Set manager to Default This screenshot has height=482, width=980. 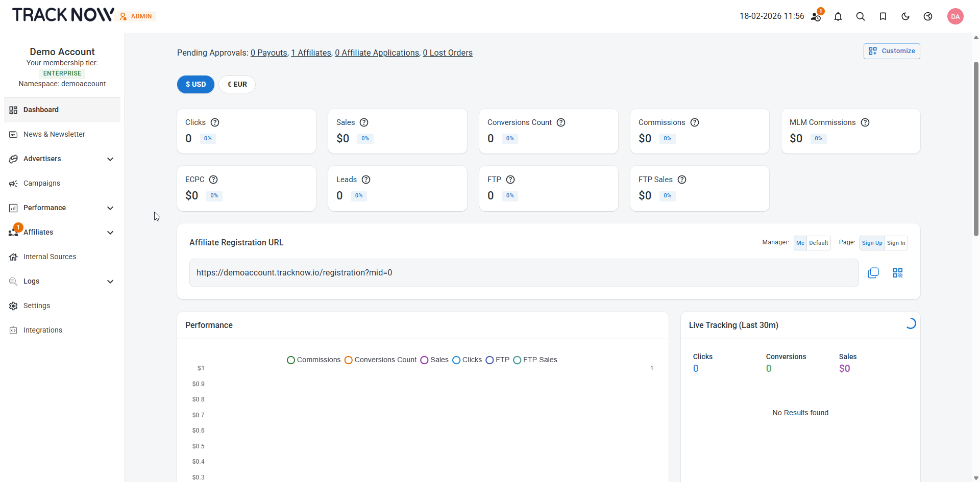[818, 243]
